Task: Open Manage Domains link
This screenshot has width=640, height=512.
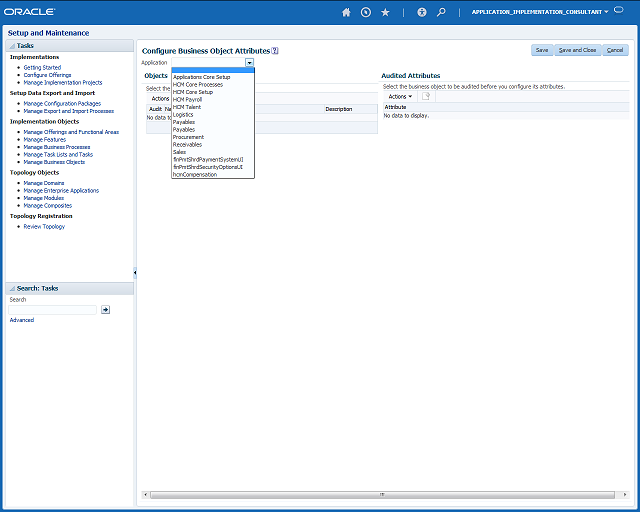Action: pos(44,183)
